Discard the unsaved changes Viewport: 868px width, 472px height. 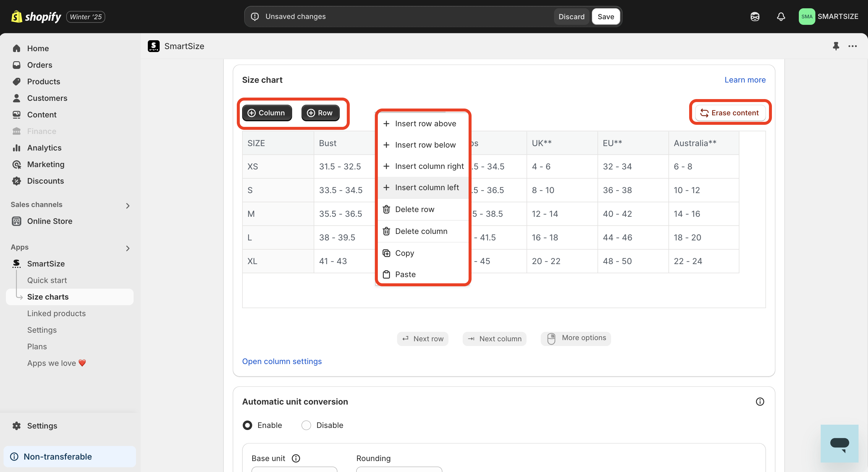click(x=571, y=17)
